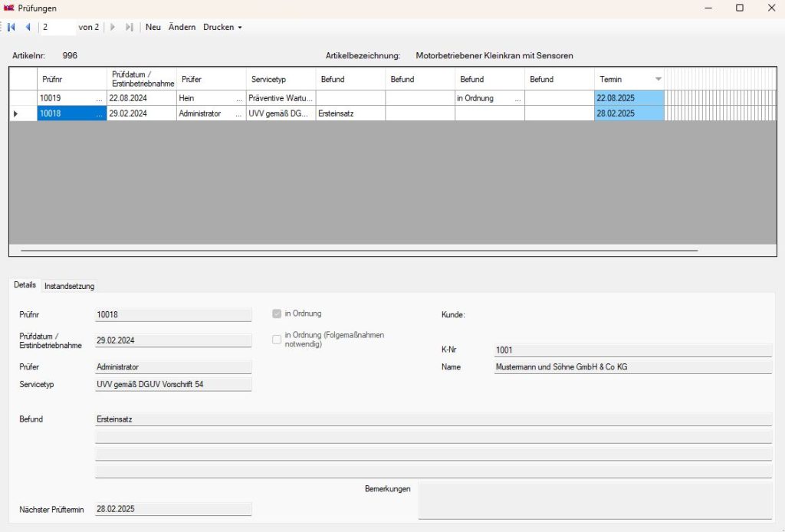Screen dimensions: 785x532
Task: Click the horizontal scrollbar of the grid
Action: (359, 250)
